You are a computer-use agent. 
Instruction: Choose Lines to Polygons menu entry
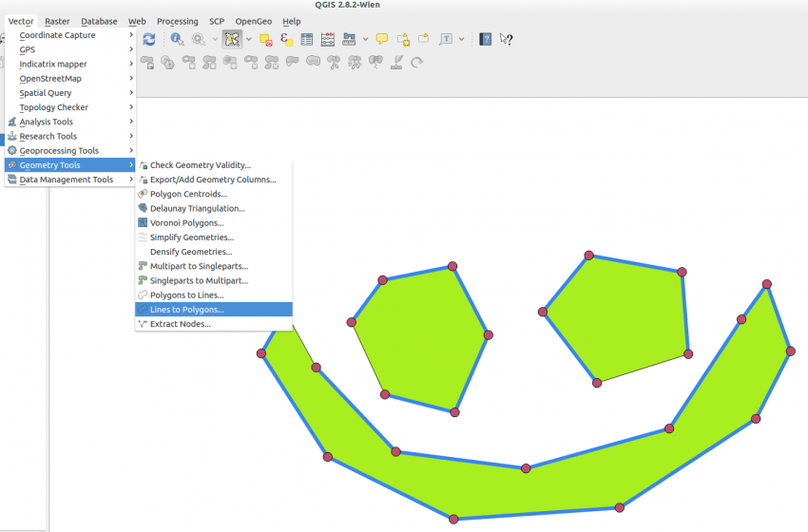click(186, 310)
